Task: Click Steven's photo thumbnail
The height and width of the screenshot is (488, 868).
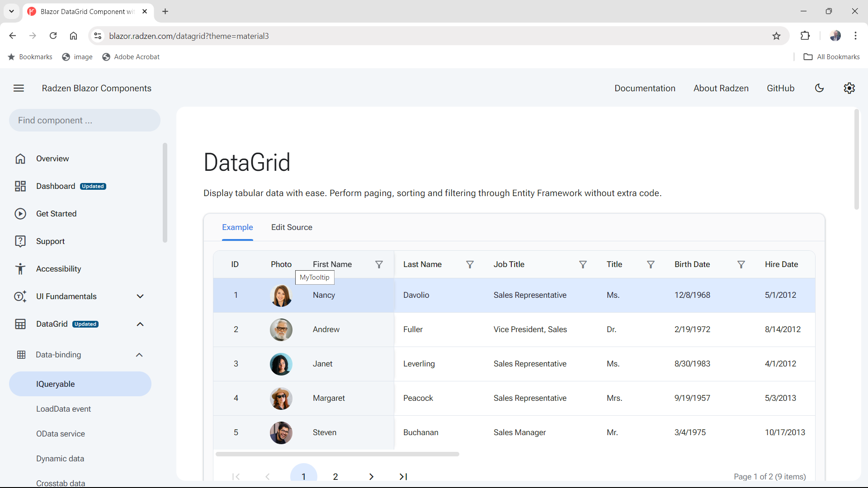Action: (x=281, y=433)
